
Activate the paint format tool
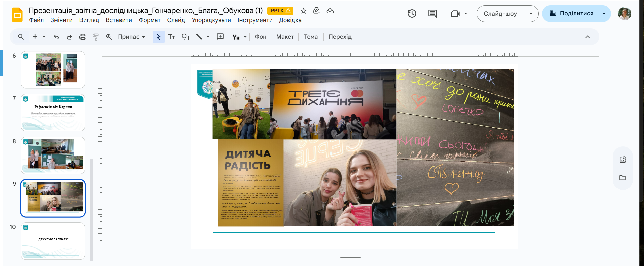point(96,37)
